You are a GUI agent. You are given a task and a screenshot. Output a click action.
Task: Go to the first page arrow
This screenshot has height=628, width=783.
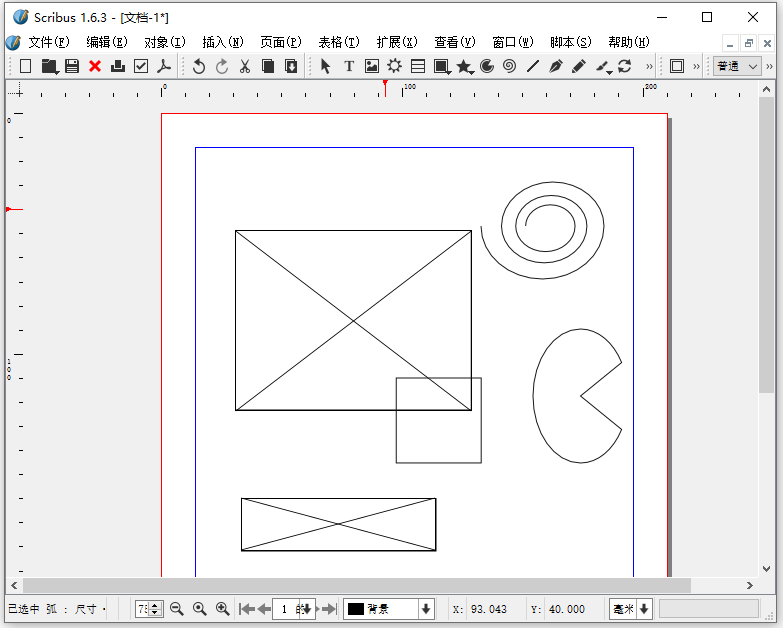(x=246, y=609)
